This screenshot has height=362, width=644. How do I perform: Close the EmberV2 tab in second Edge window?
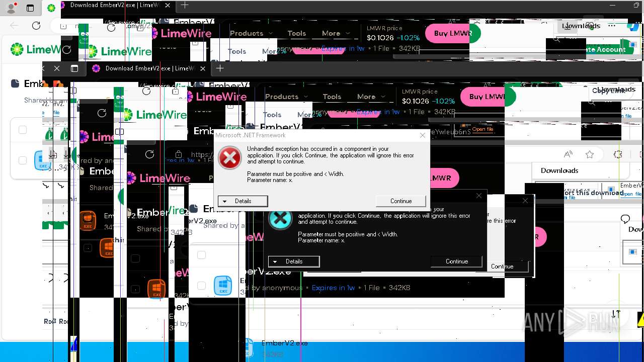203,68
